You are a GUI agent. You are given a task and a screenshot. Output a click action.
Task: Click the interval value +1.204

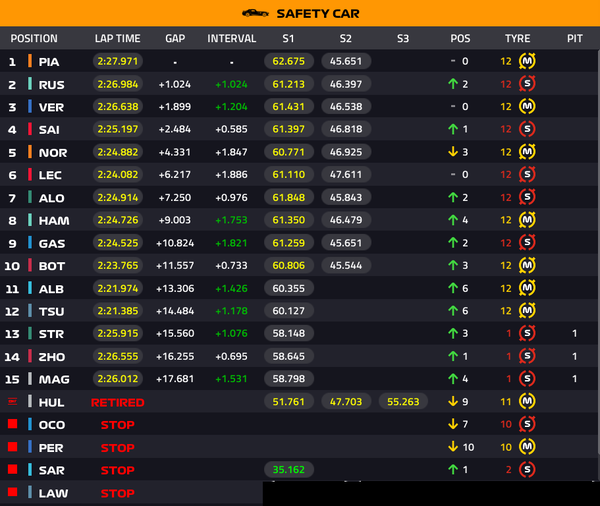[231, 107]
